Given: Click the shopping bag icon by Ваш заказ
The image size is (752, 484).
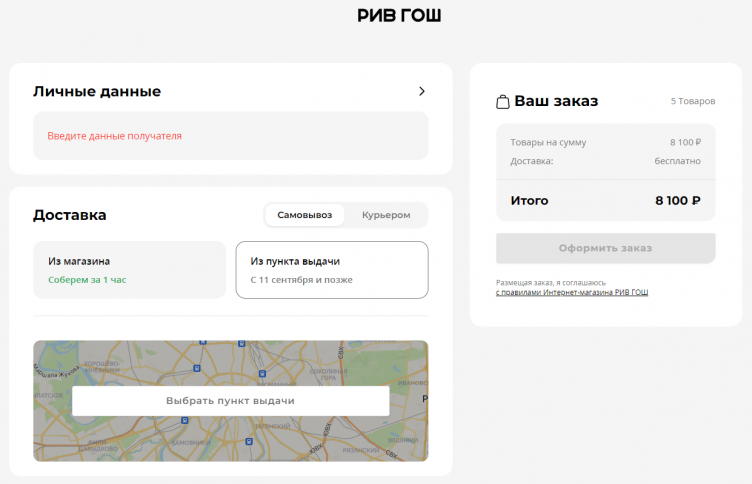Looking at the screenshot, I should tap(503, 102).
